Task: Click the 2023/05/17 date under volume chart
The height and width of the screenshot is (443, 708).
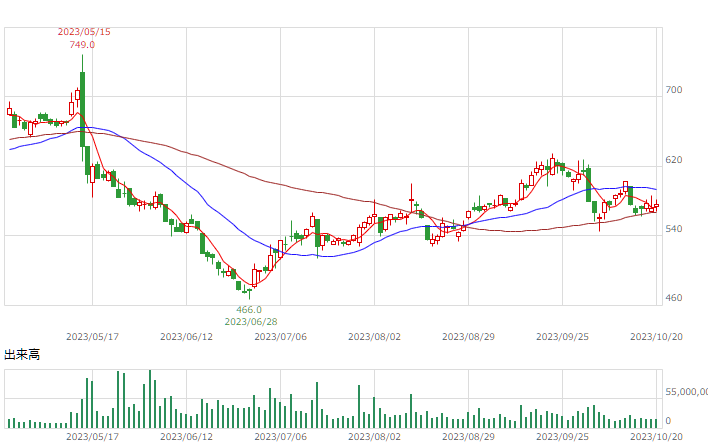Action: pos(93,437)
